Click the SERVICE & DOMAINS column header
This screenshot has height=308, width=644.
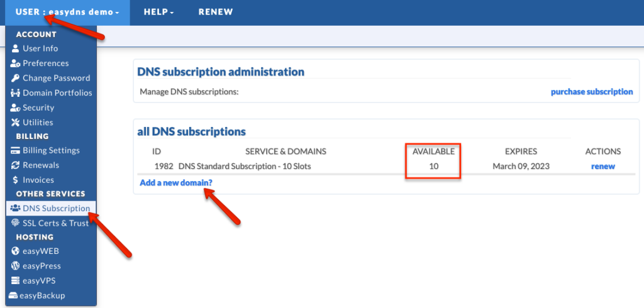286,151
